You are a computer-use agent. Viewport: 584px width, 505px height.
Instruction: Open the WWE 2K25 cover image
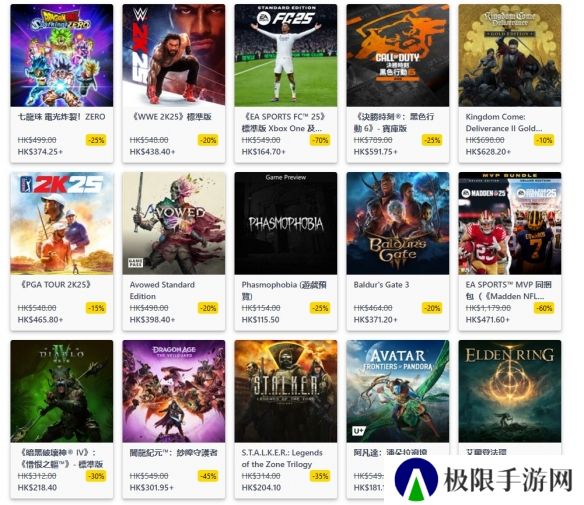174,55
